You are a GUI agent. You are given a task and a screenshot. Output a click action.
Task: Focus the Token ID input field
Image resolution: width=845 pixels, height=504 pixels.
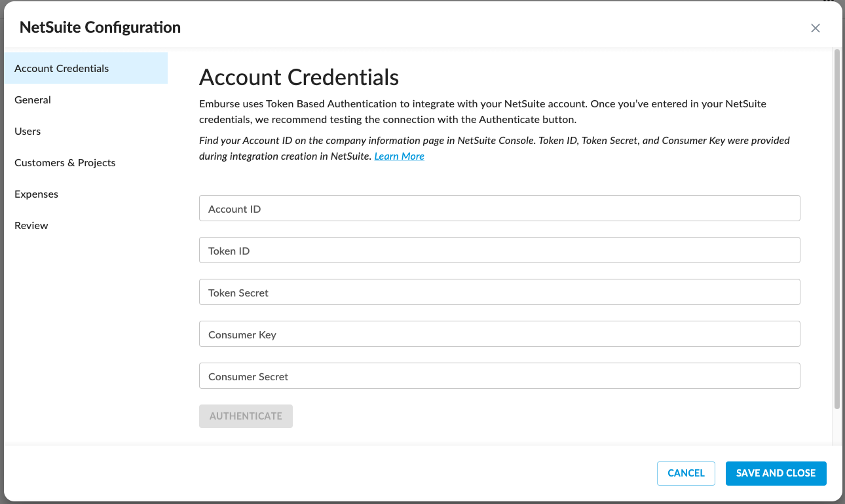pos(499,250)
